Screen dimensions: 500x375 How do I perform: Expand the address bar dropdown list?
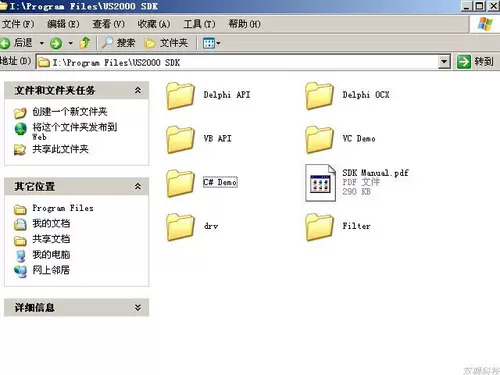[444, 62]
